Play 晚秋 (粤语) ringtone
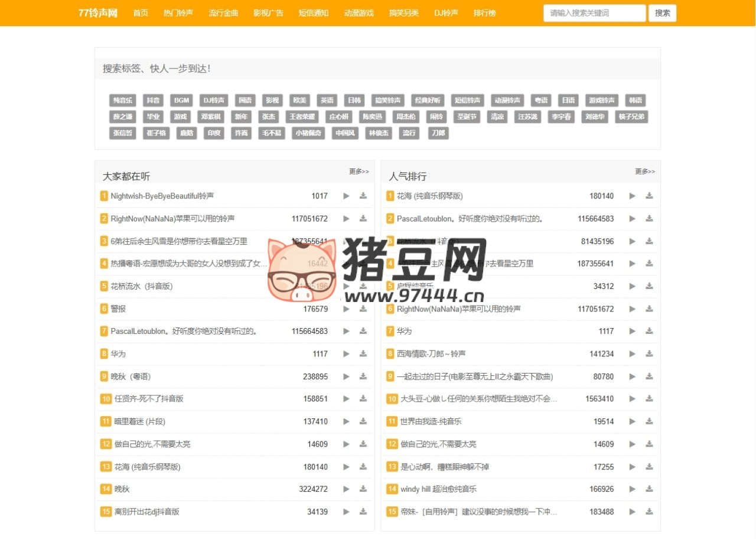756x539 pixels. (x=346, y=376)
